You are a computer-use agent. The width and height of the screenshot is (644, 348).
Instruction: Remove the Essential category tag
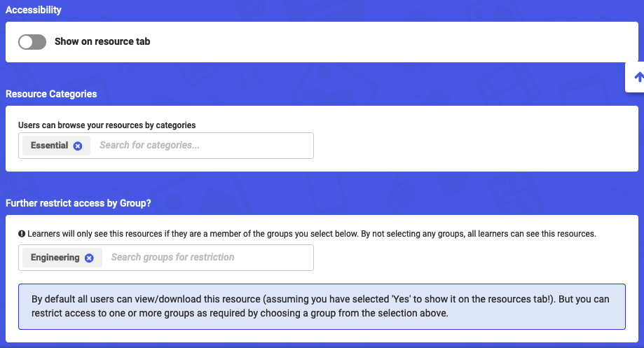[78, 146]
